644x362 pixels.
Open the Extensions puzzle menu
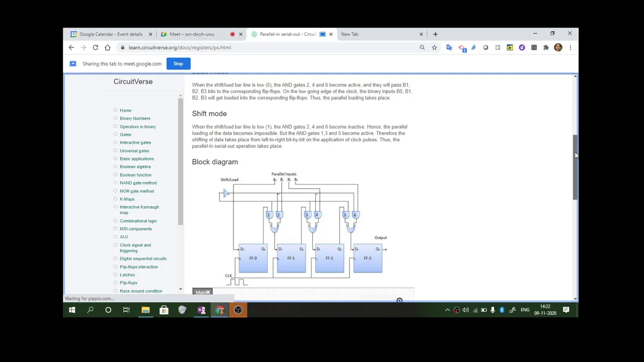point(546,47)
